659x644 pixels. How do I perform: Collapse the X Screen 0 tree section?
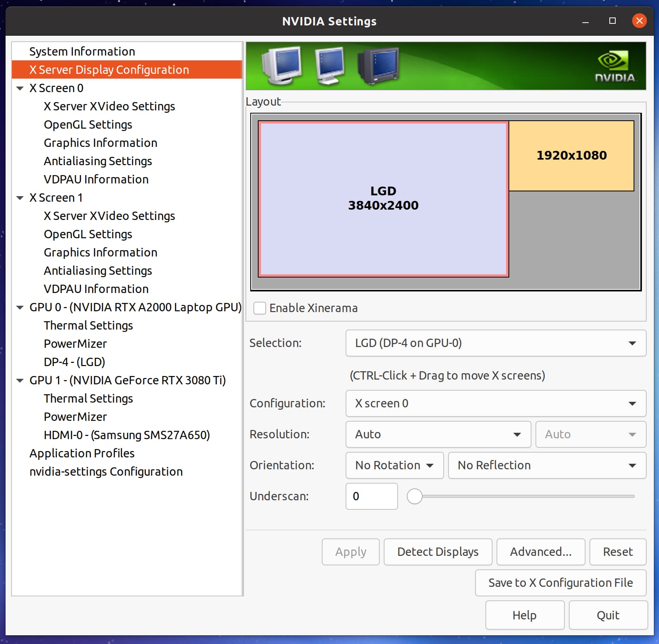[20, 88]
